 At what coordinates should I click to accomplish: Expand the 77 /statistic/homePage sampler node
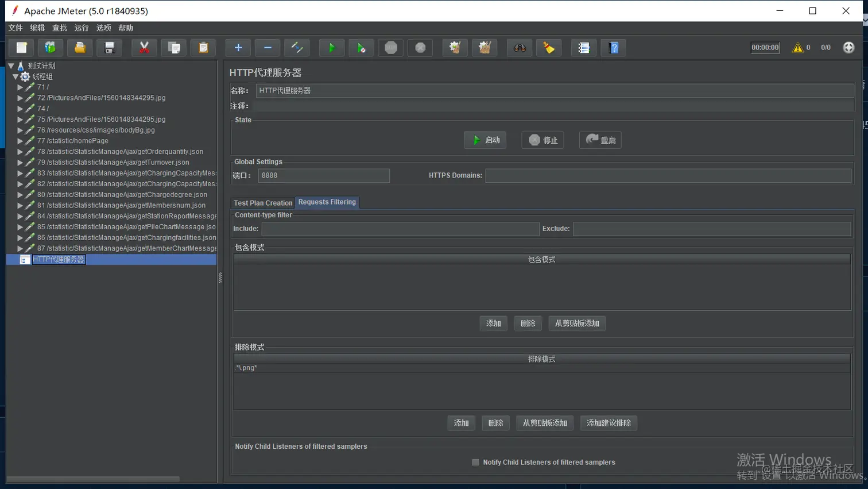click(20, 141)
